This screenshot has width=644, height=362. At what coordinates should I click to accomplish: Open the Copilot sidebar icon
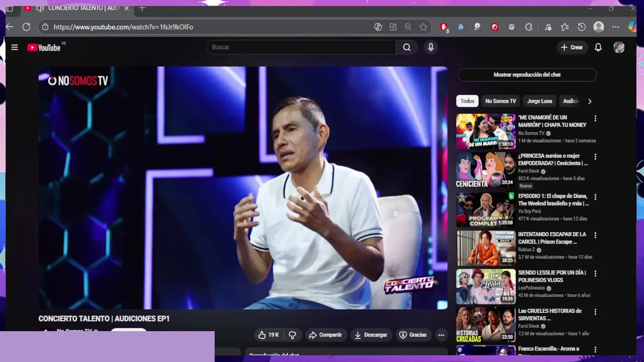pyautogui.click(x=632, y=27)
